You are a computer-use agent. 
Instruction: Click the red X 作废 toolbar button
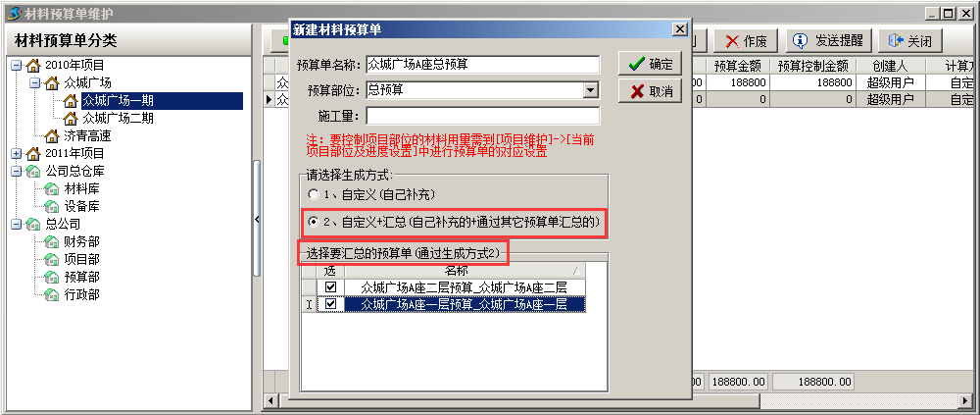pyautogui.click(x=745, y=41)
